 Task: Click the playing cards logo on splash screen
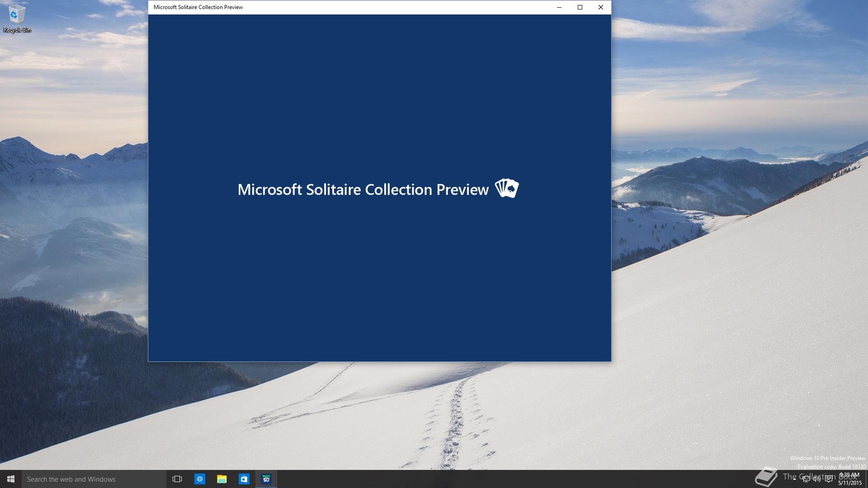click(x=507, y=188)
